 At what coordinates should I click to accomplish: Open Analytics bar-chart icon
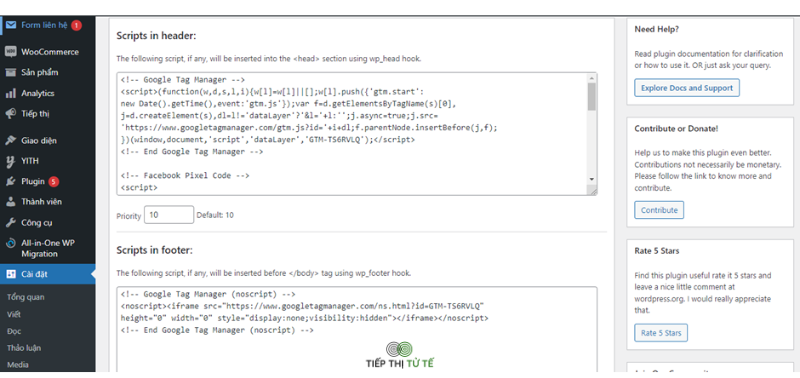click(11, 93)
